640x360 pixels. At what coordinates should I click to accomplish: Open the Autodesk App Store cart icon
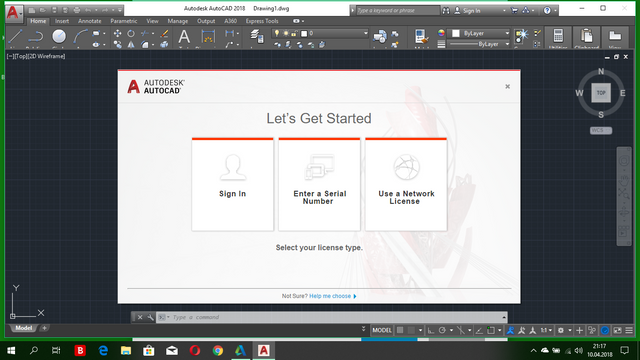point(514,11)
